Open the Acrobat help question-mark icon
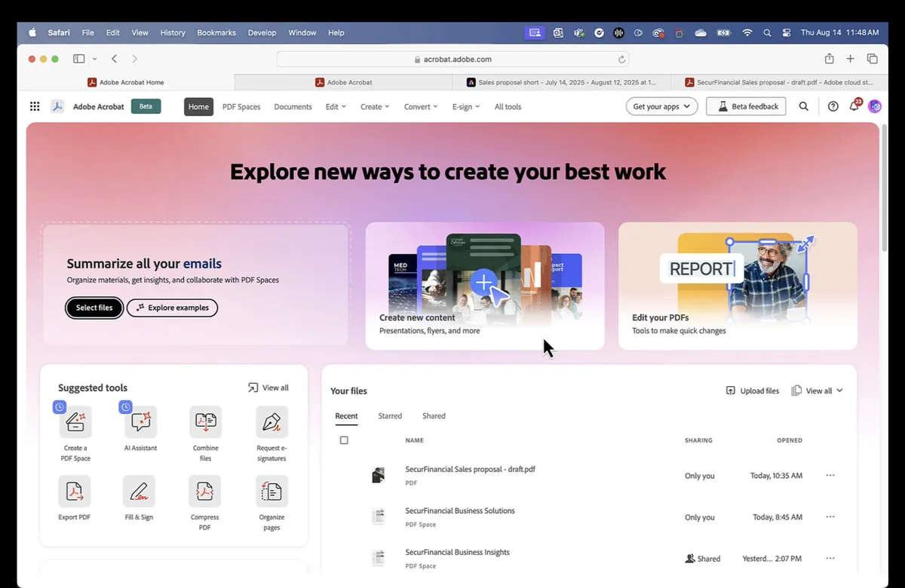The width and height of the screenshot is (905, 588). (x=833, y=106)
